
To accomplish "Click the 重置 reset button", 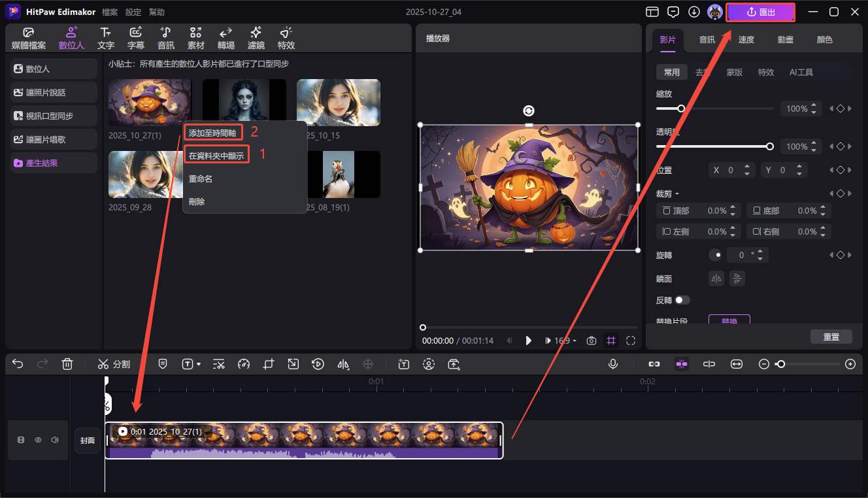I will point(831,337).
